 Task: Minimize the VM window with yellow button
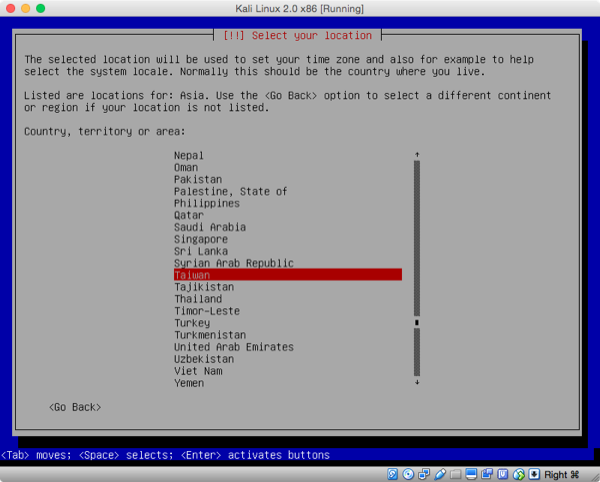(26, 8)
